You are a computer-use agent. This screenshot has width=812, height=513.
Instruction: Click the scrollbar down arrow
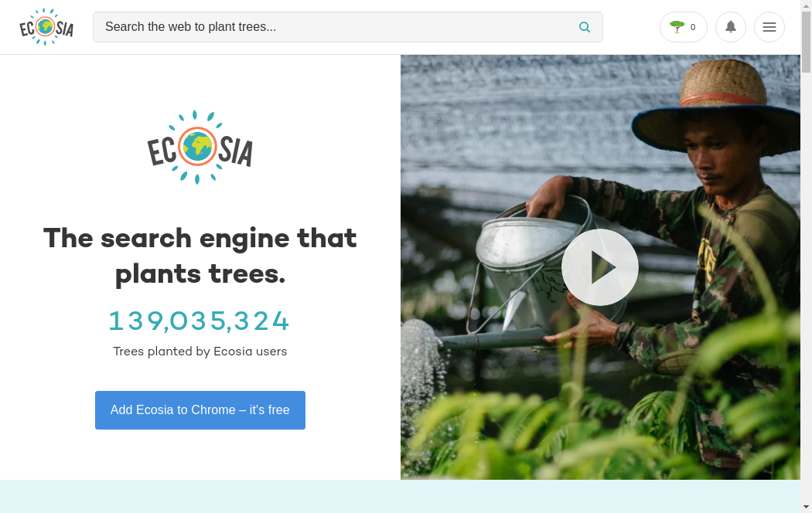tap(806, 507)
